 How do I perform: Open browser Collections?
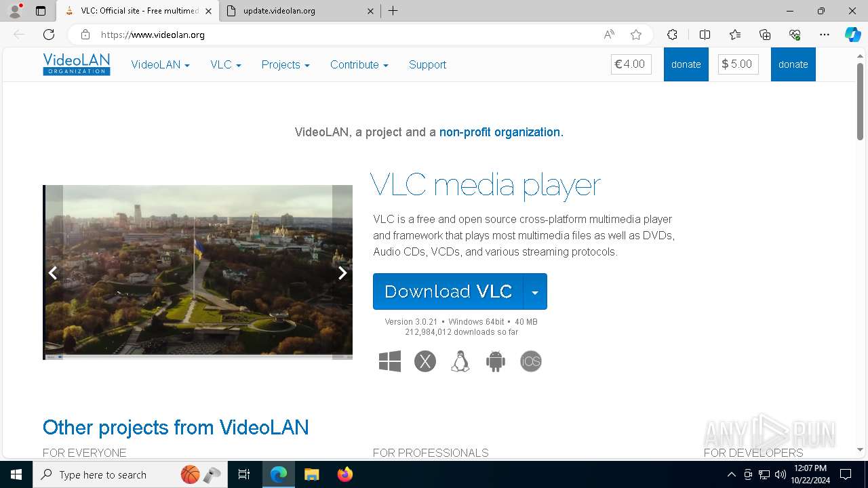[765, 35]
